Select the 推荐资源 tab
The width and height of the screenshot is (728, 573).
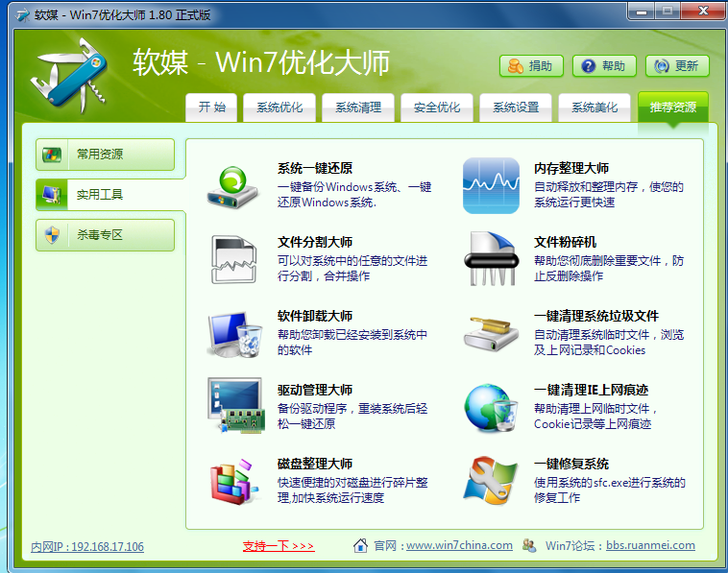[673, 107]
